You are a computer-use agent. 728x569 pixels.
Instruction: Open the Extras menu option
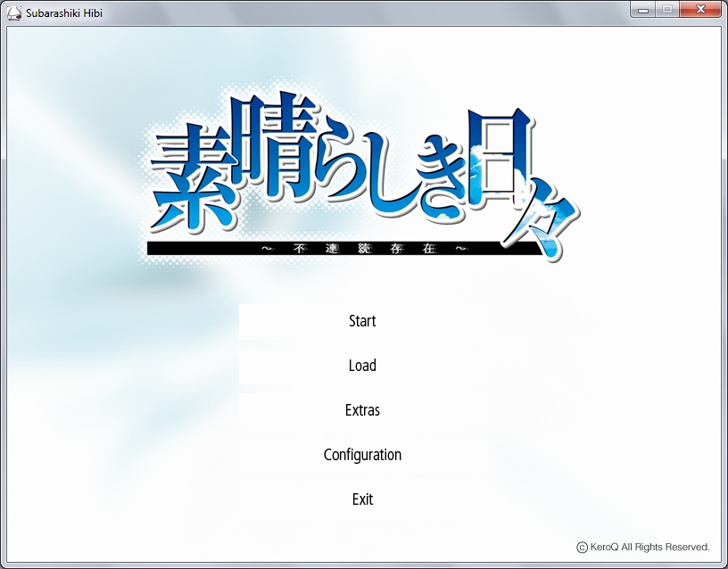pos(362,410)
